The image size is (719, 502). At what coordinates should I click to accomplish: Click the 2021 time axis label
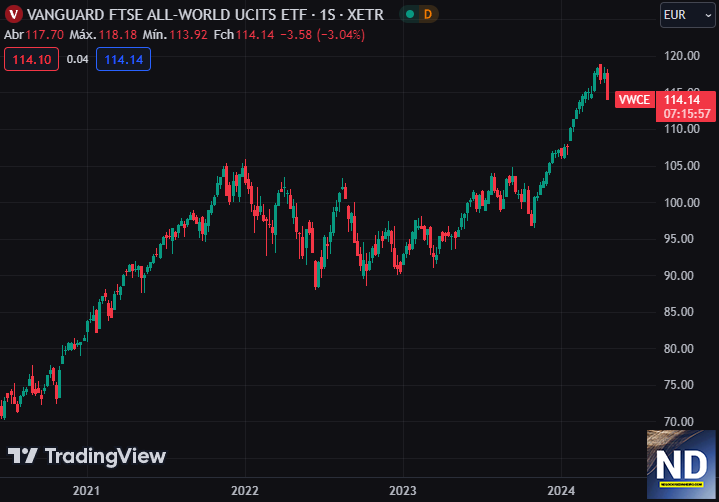(x=86, y=491)
